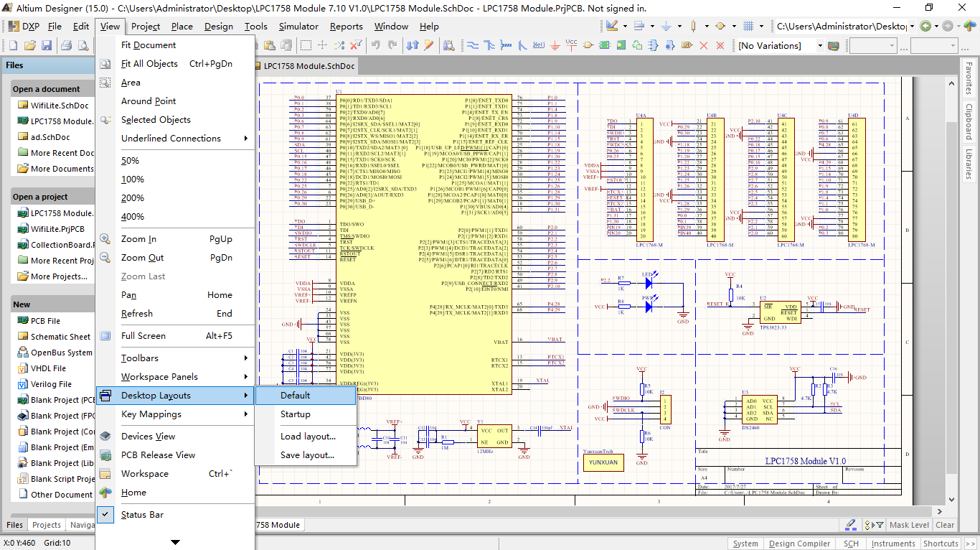Click the save floppy disk icon
Viewport: 980px width, 550px height.
point(47,45)
